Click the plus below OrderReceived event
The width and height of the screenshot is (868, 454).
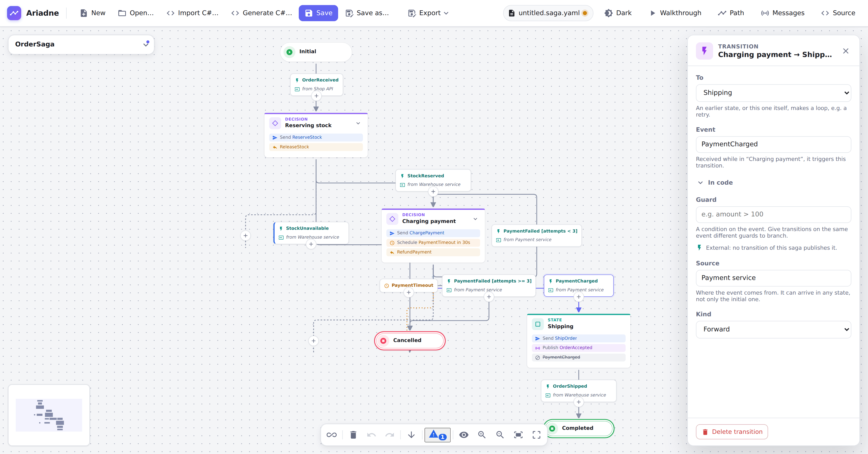[316, 96]
